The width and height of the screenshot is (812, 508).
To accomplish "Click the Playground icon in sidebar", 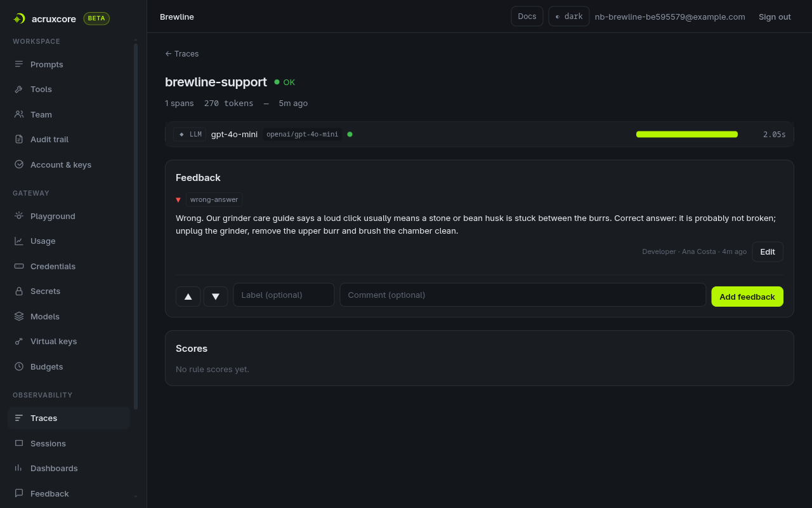I will coord(19,216).
